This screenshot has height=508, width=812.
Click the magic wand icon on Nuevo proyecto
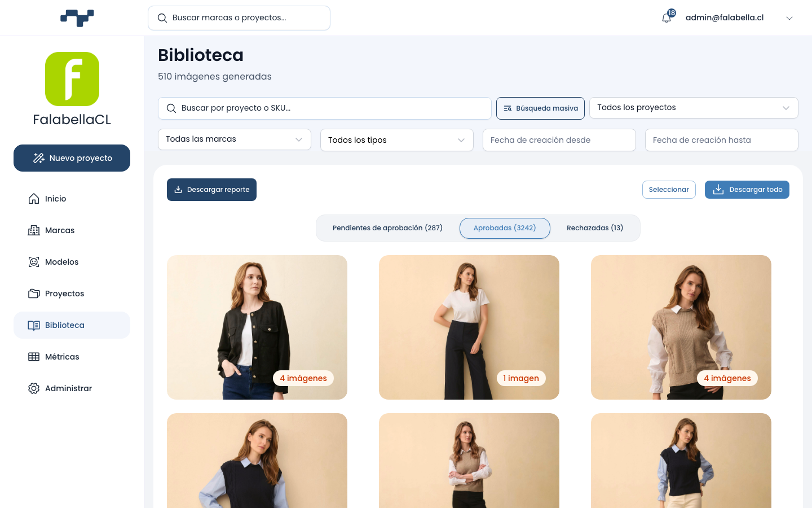click(x=38, y=158)
